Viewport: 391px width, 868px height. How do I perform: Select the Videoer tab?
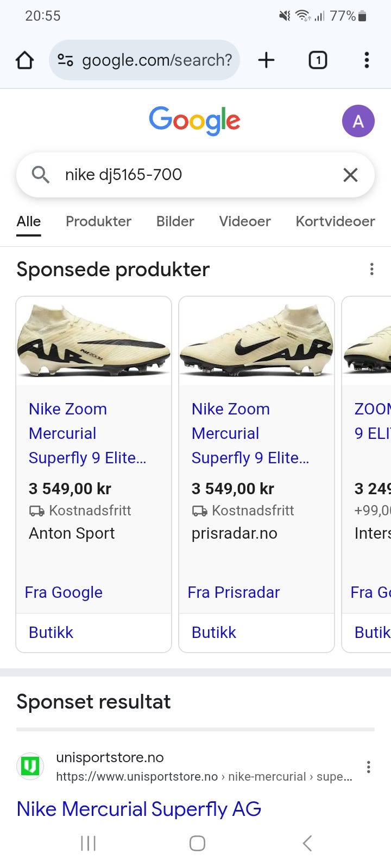(x=244, y=221)
